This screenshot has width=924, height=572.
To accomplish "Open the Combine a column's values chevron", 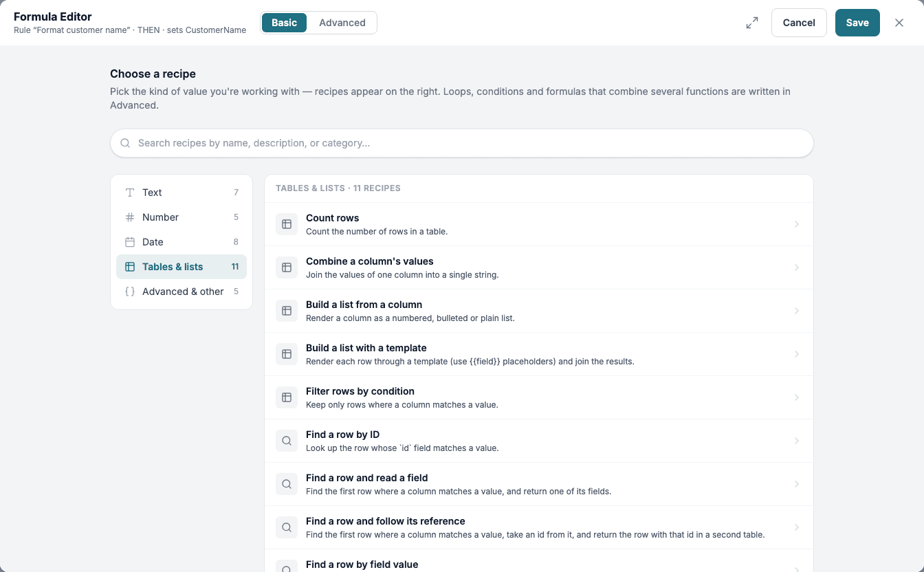I will tap(797, 267).
